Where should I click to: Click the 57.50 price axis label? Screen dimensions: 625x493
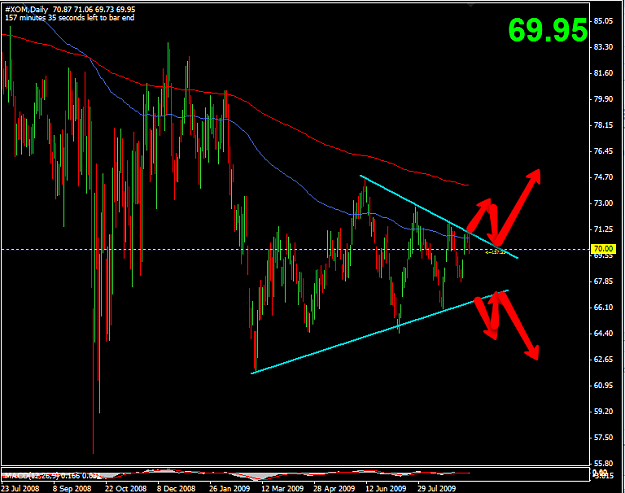603,438
